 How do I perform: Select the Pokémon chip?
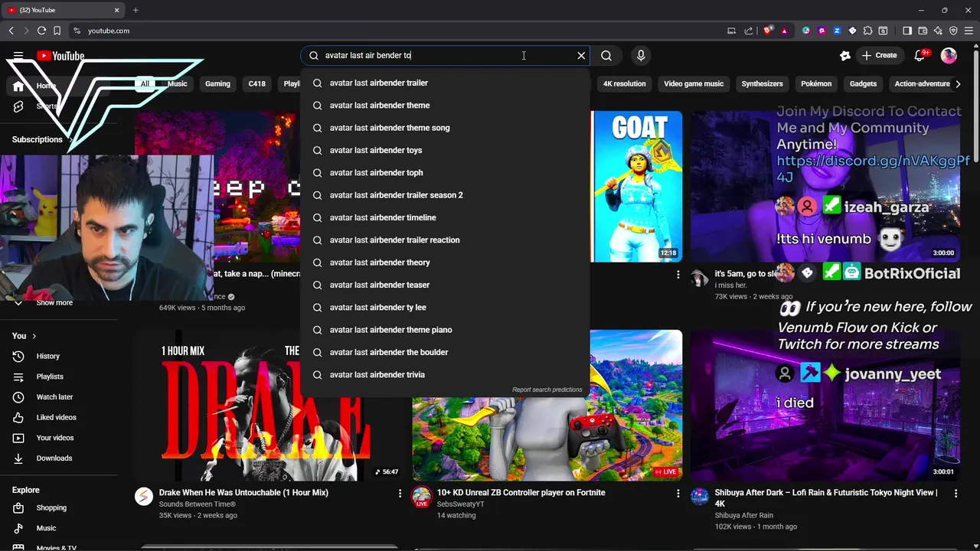pos(816,83)
